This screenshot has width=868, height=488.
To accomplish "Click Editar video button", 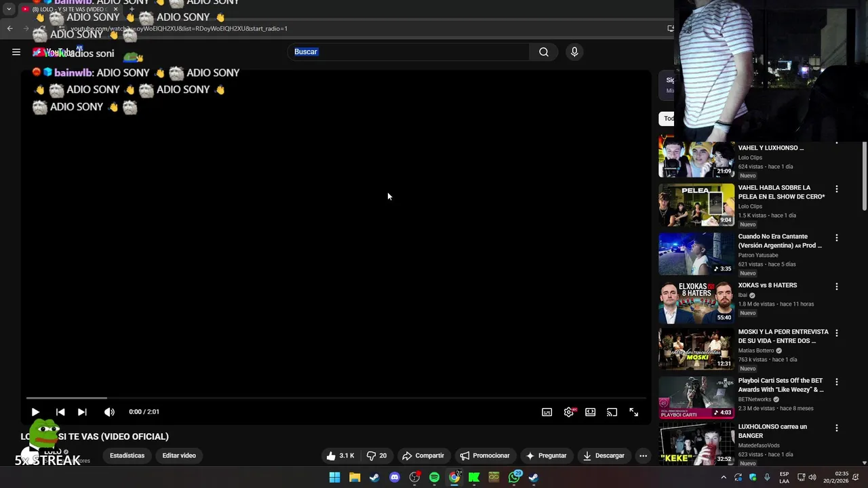I will 179,455.
